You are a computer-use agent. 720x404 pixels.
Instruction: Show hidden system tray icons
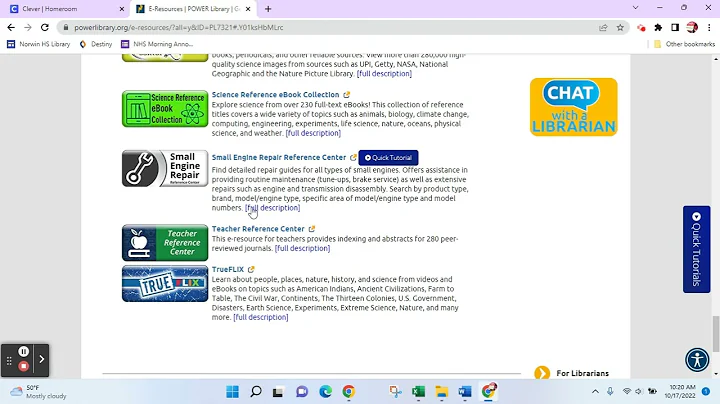tap(595, 392)
